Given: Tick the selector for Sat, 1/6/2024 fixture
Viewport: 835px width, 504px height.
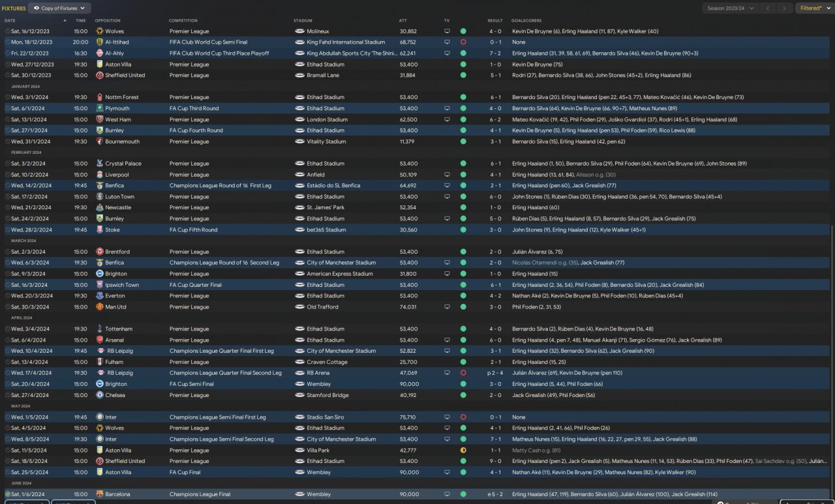Looking at the screenshot, I should click(x=8, y=494).
